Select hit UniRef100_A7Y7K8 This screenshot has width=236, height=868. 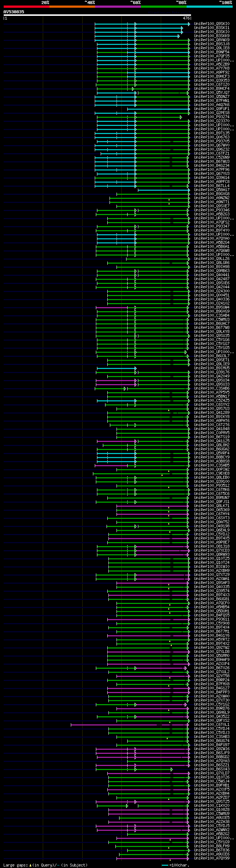click(212, 68)
